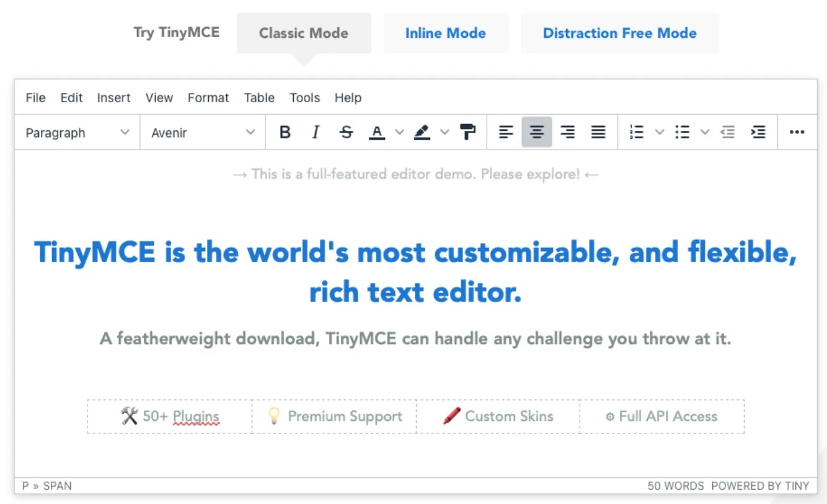The width and height of the screenshot is (827, 504).
Task: Click the Full API Access cell
Action: click(x=661, y=416)
